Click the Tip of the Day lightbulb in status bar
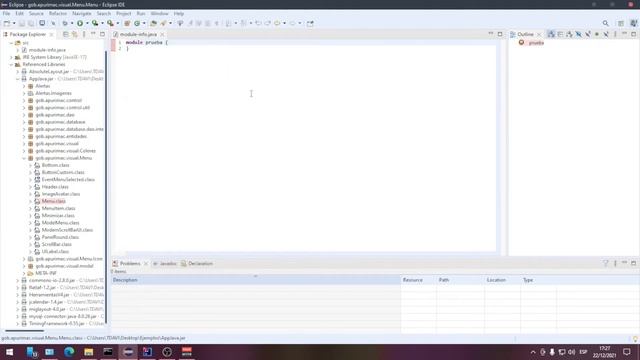The height and width of the screenshot is (360, 640). point(635,338)
